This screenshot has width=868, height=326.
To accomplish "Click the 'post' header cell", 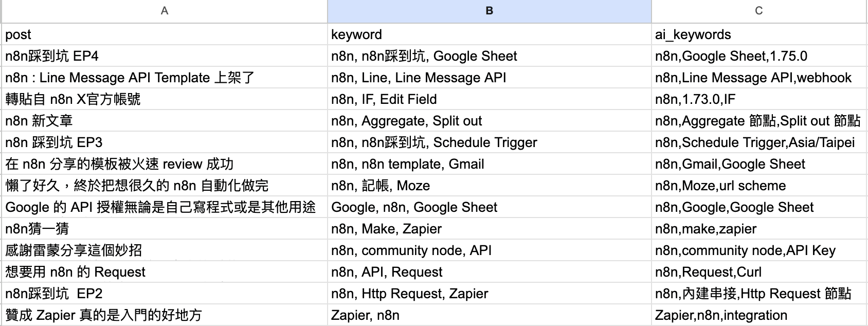I will point(164,34).
